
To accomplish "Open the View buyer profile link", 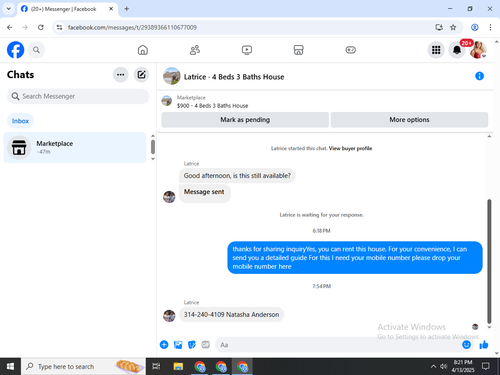I will point(350,148).
